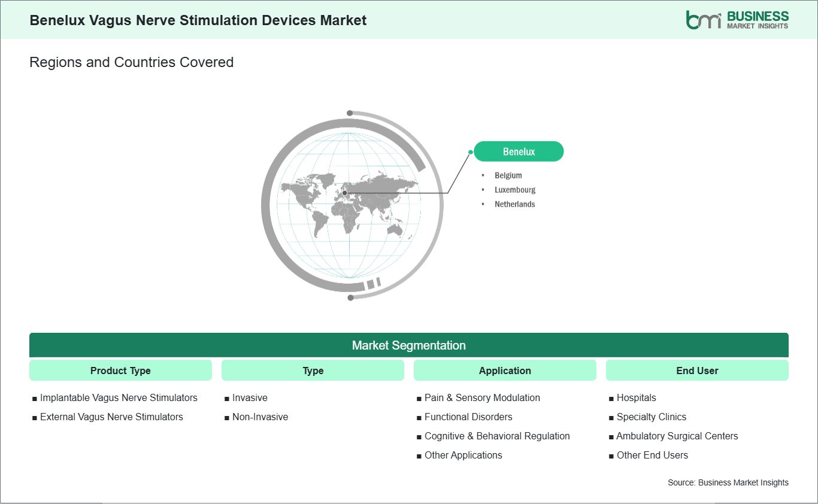Click 'Hospitals' end user item

tap(636, 397)
